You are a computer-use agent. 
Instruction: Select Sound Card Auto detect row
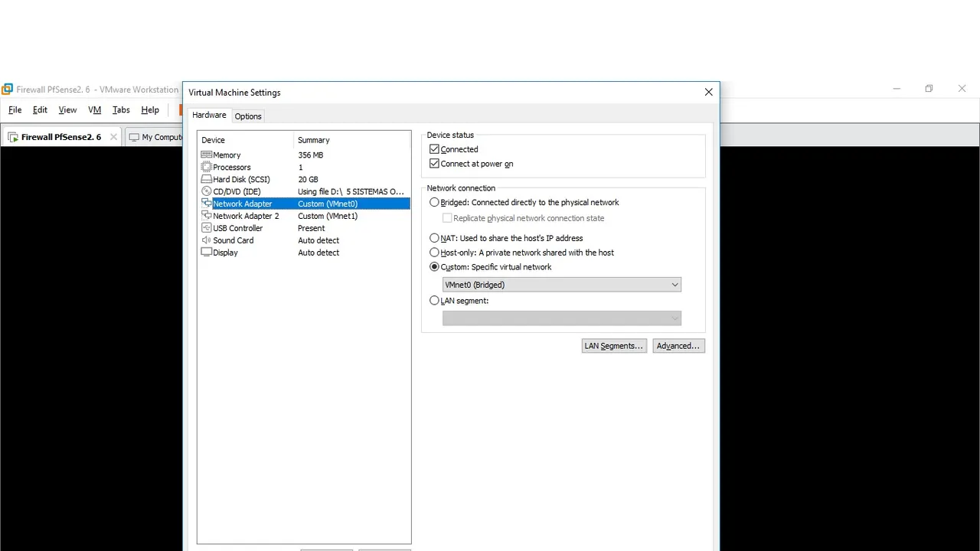tap(304, 240)
